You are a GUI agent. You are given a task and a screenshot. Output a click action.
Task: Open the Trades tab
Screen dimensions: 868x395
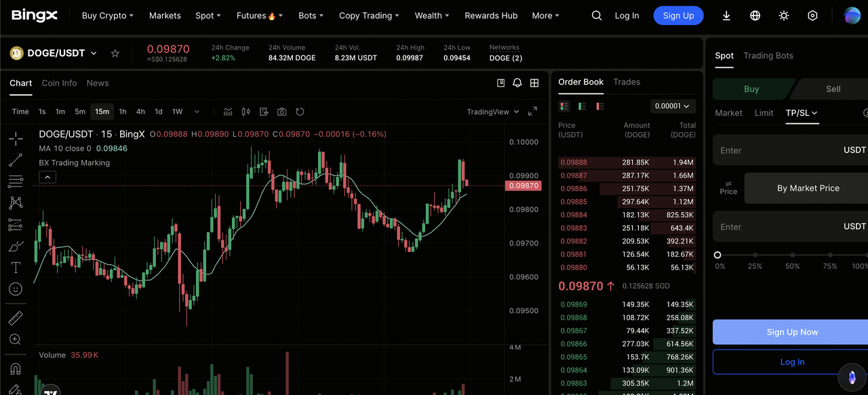coord(627,82)
